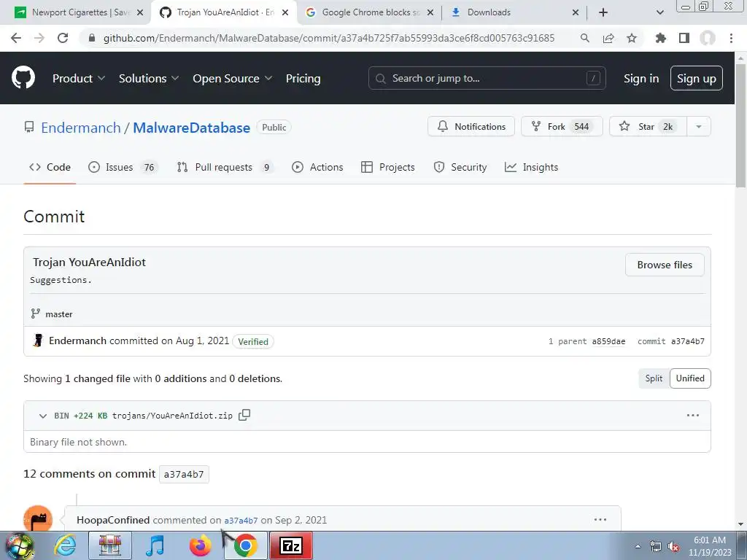
Task: Open the Pull requests tab
Action: tap(225, 167)
